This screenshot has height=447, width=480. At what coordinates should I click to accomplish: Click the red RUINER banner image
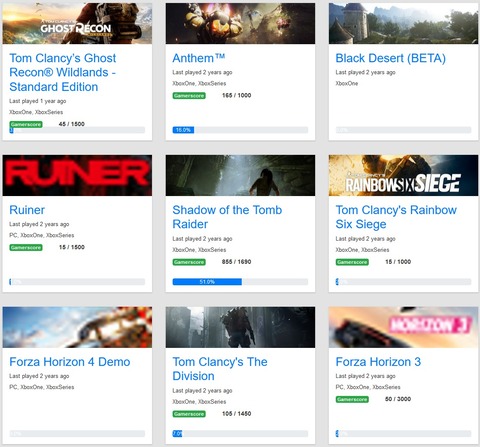[x=77, y=175]
